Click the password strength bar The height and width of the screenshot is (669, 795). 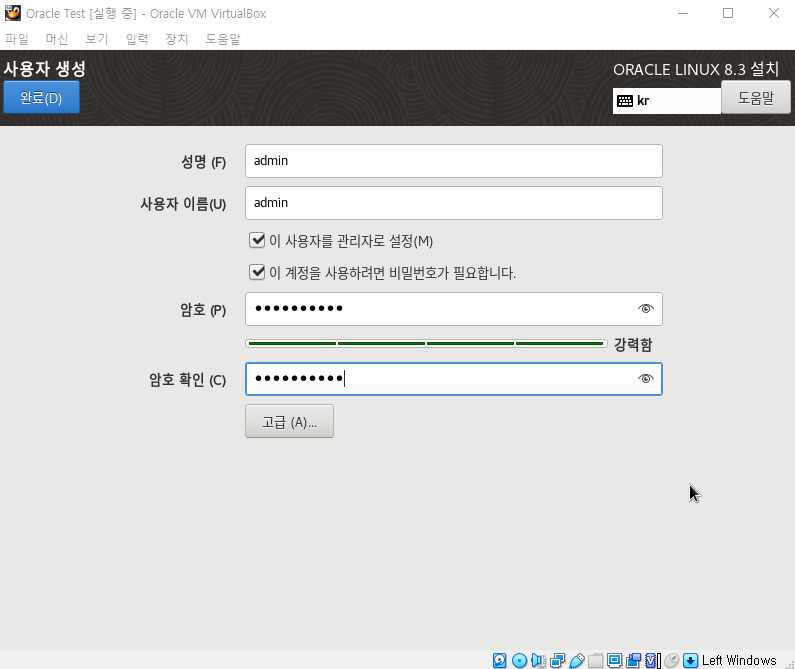426,344
